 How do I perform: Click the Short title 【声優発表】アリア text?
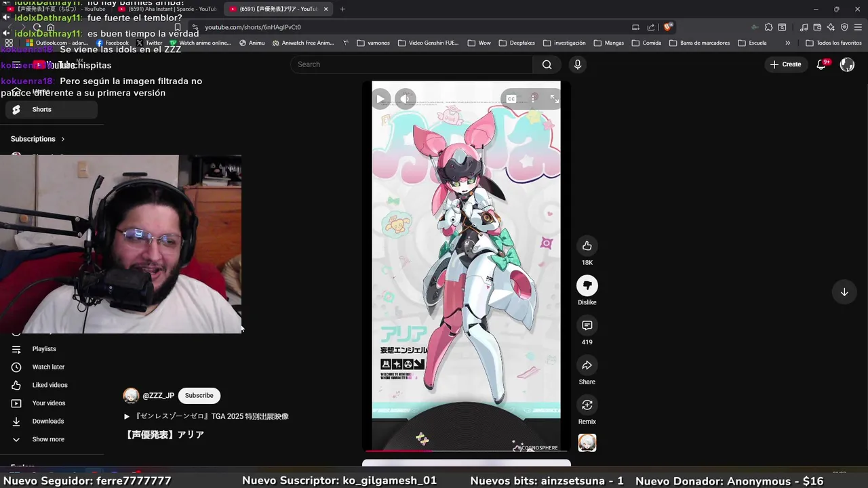pyautogui.click(x=165, y=434)
